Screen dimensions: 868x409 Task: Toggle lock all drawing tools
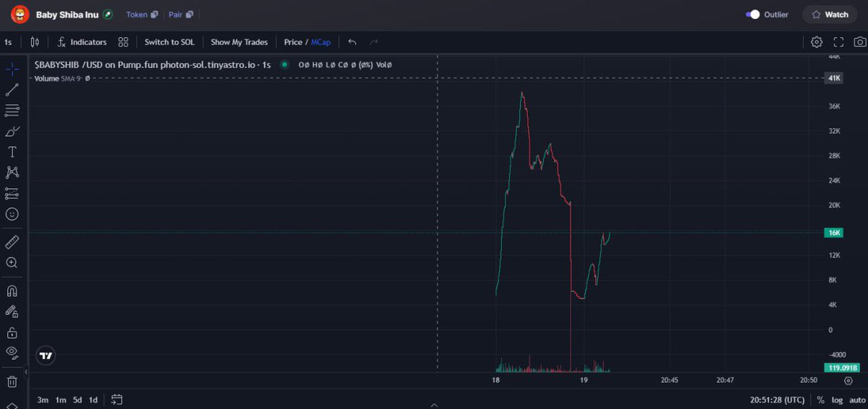[x=12, y=332]
